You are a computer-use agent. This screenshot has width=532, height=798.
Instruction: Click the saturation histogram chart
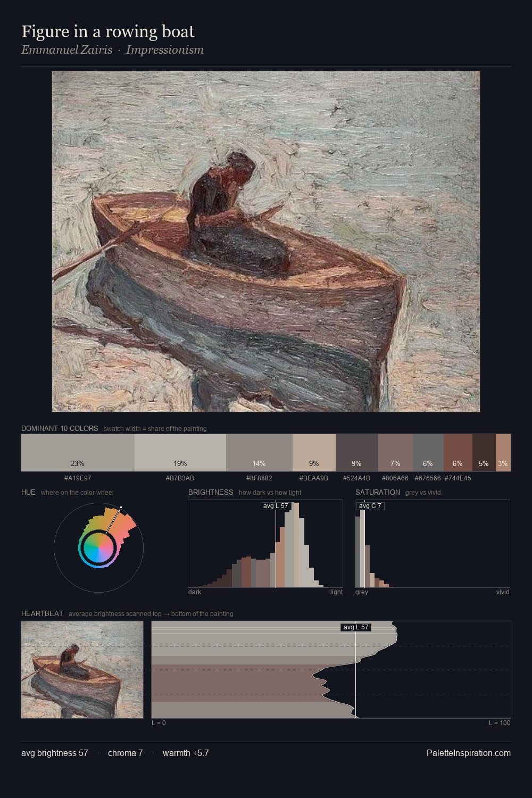click(433, 544)
